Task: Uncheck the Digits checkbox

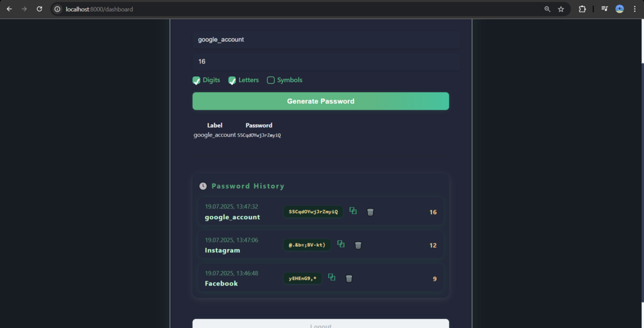Action: [196, 81]
